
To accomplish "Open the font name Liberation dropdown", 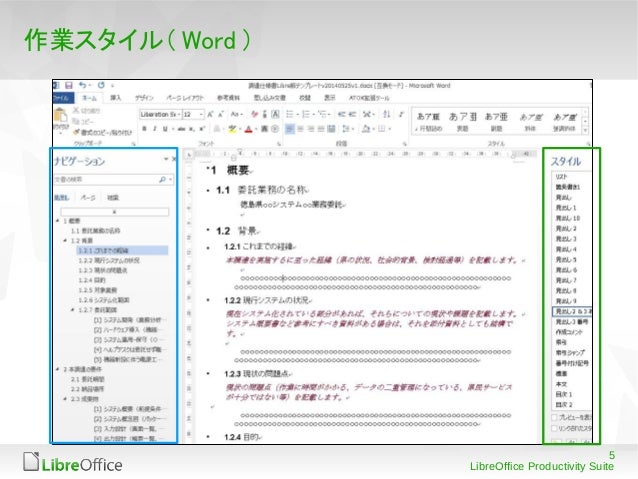I will coord(178,115).
